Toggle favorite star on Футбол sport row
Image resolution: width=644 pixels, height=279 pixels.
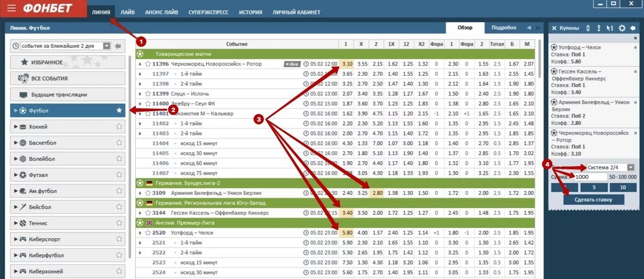[x=119, y=111]
